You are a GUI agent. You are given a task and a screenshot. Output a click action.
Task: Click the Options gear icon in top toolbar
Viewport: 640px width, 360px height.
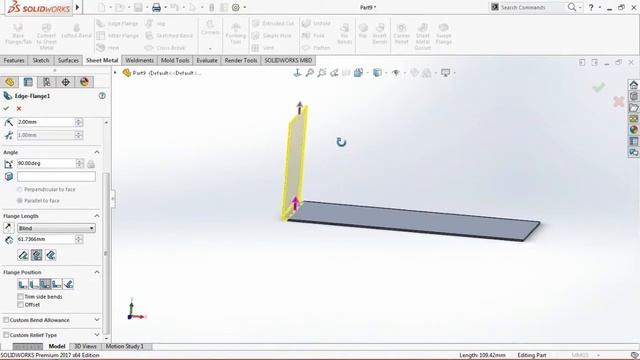click(x=236, y=7)
